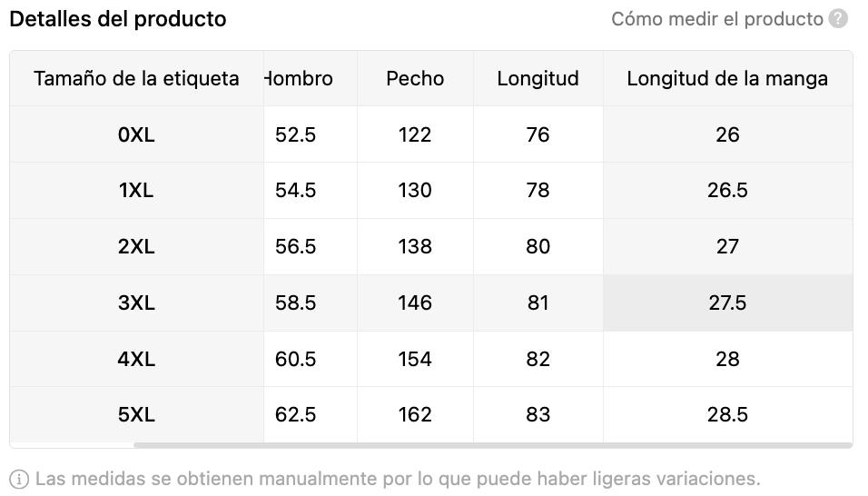Viewport: 868px width, 496px height.
Task: Click the shoulder value 62.5 cell
Action: point(296,415)
